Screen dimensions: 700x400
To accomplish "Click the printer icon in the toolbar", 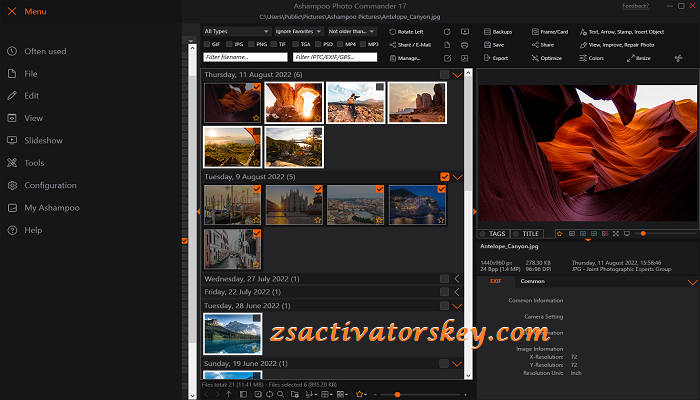I will point(465,45).
